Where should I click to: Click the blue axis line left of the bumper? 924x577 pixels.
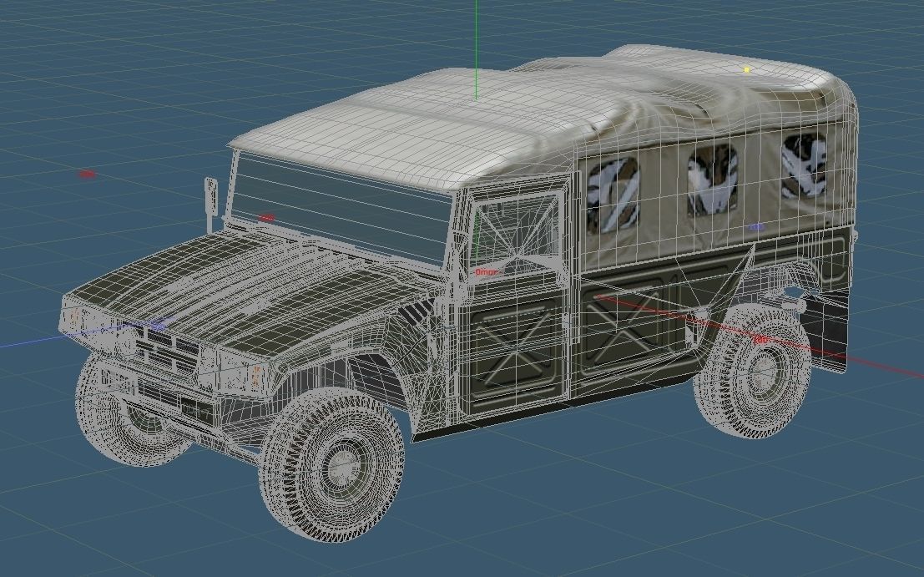pyautogui.click(x=31, y=342)
